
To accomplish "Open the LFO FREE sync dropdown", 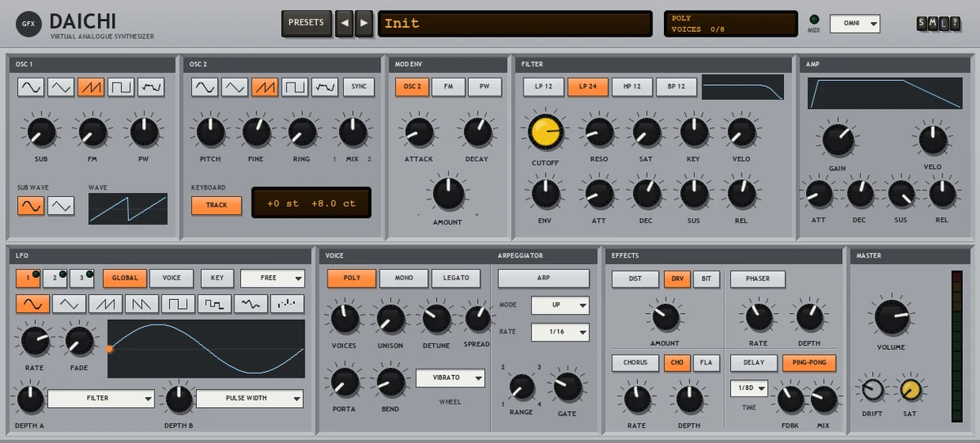I will (272, 278).
